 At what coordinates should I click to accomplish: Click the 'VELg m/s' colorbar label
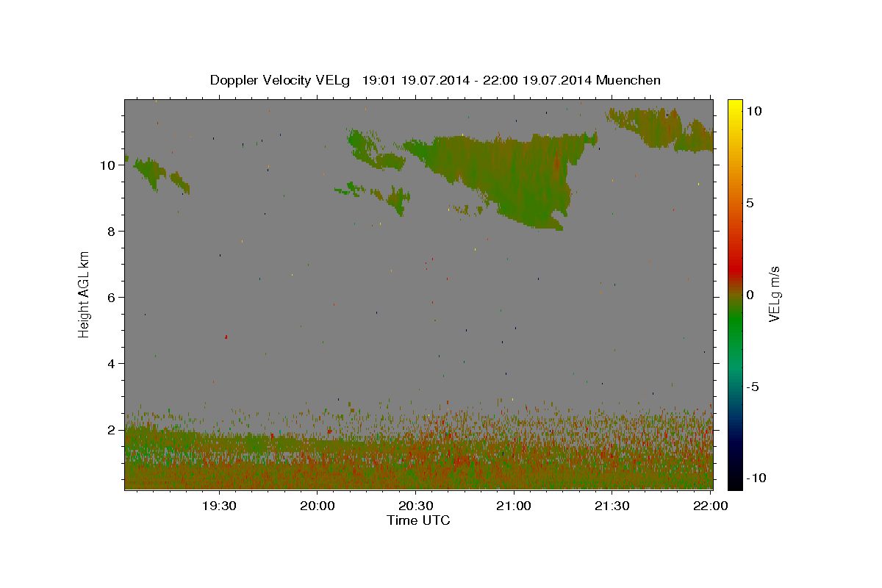click(x=773, y=293)
